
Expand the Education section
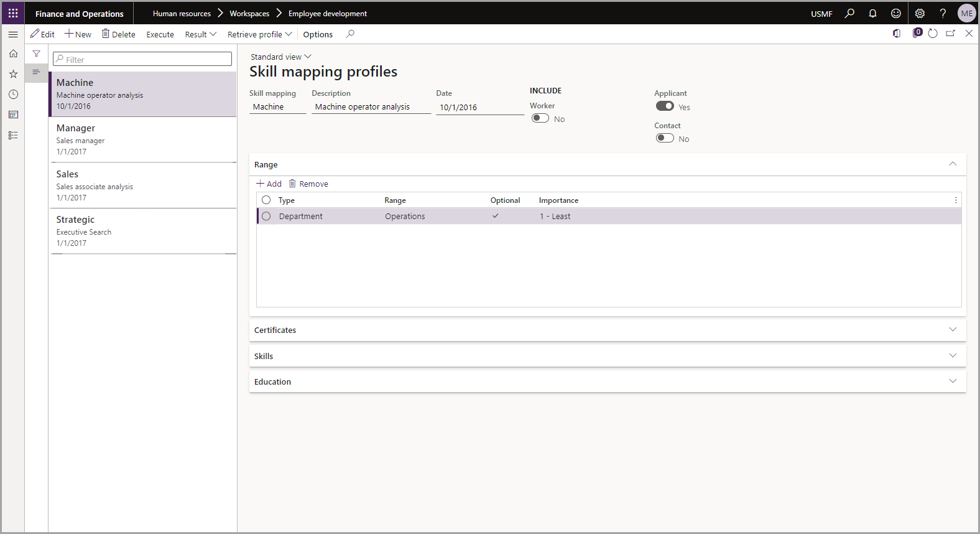(953, 381)
